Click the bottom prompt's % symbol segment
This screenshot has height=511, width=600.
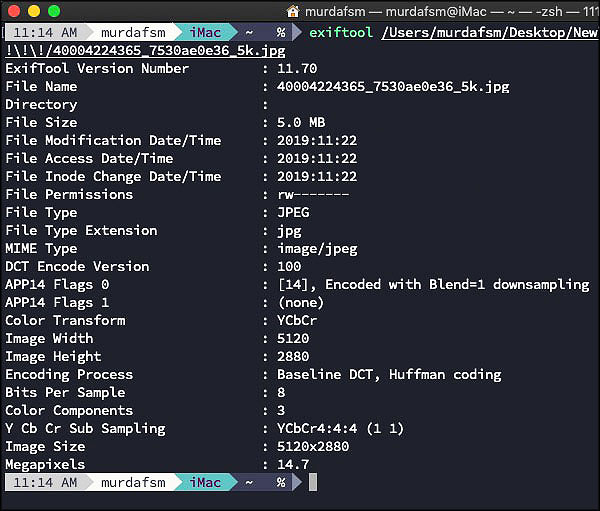pyautogui.click(x=281, y=482)
